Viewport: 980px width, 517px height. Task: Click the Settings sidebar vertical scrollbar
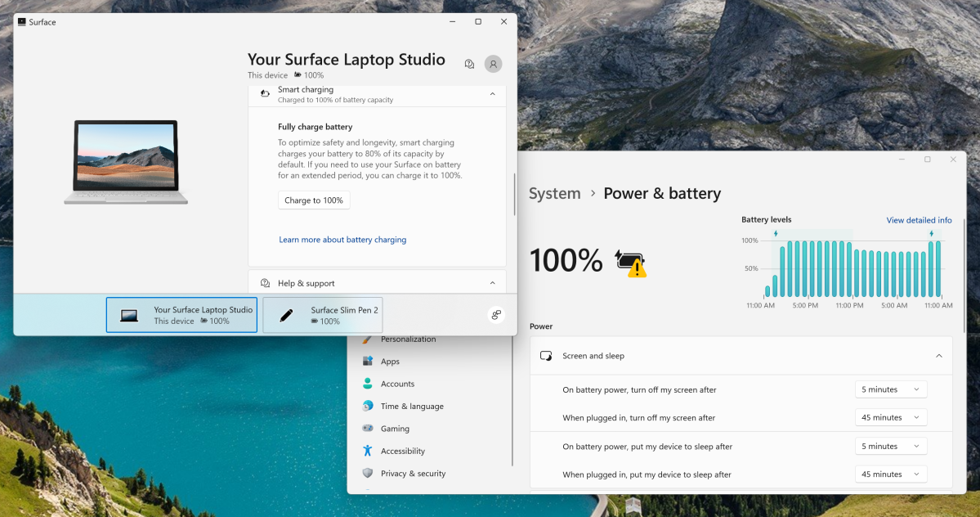(512, 402)
